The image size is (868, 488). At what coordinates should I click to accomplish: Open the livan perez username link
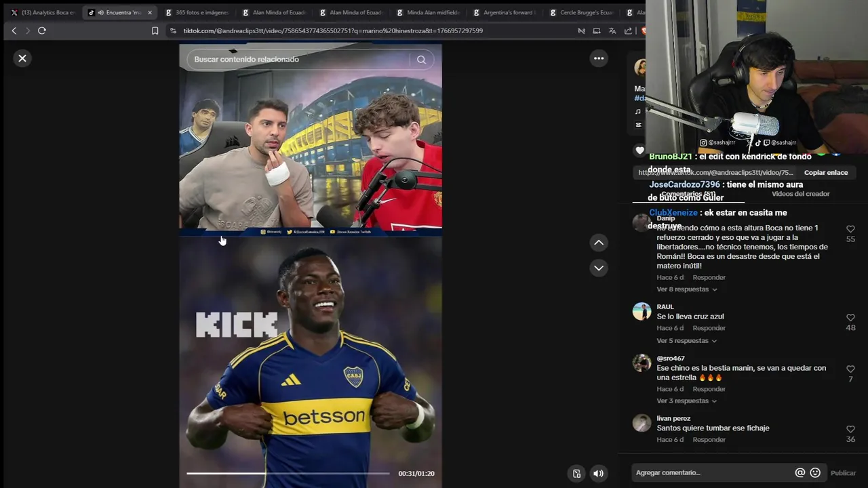(673, 419)
